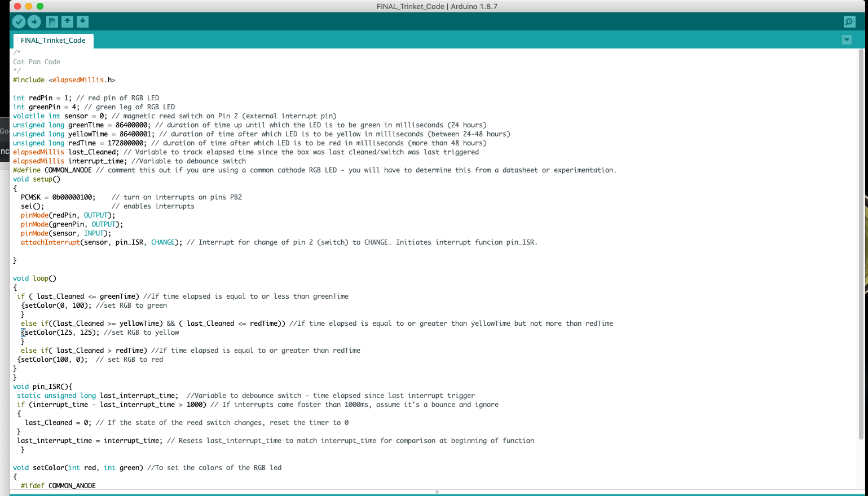This screenshot has height=496, width=868.
Task: Click the 'sei();' statement
Action: coord(33,206)
